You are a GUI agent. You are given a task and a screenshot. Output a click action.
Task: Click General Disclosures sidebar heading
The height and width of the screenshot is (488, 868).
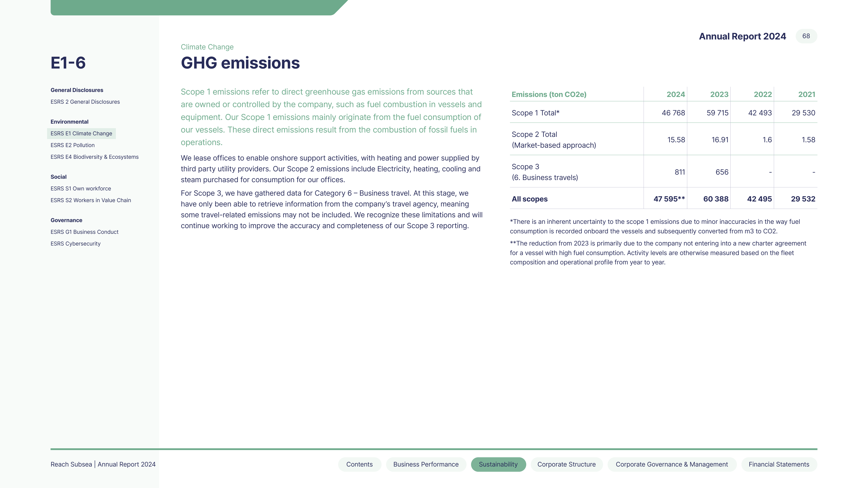tap(77, 90)
